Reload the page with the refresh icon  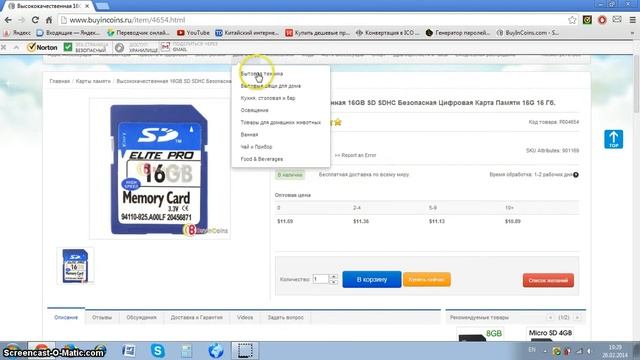(35, 20)
